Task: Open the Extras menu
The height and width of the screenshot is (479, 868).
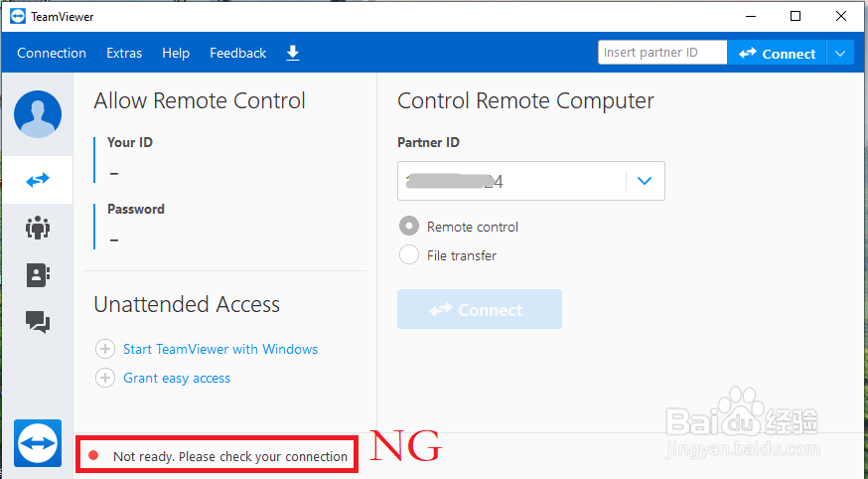Action: (x=124, y=53)
